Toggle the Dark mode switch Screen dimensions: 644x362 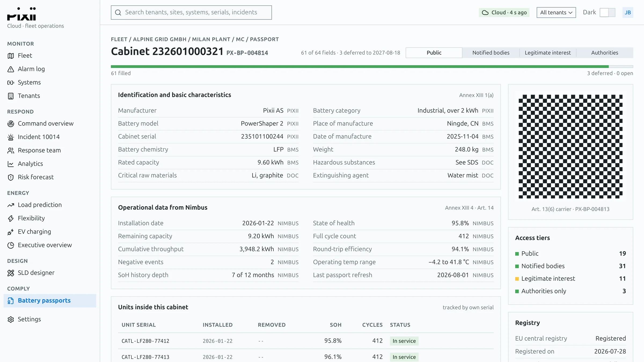607,12
